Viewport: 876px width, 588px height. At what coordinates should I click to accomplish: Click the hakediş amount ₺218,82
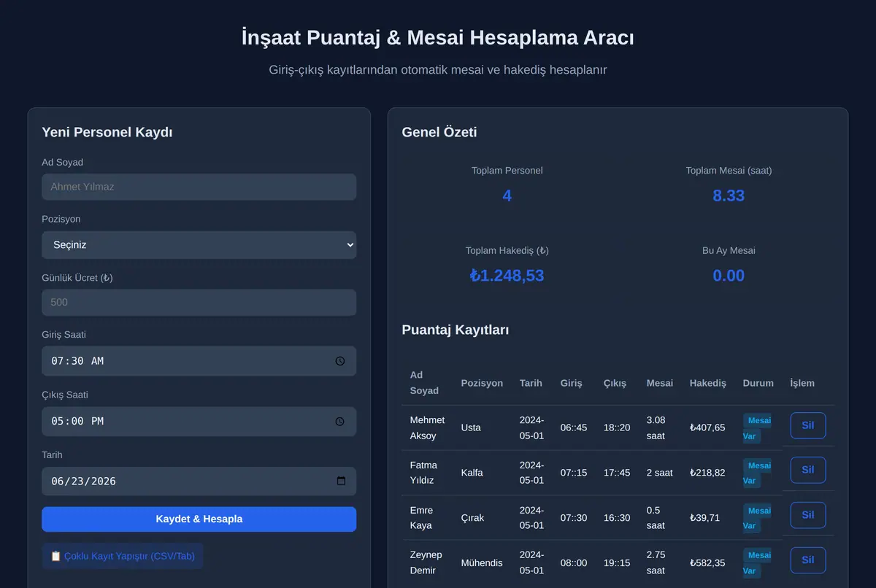(707, 473)
